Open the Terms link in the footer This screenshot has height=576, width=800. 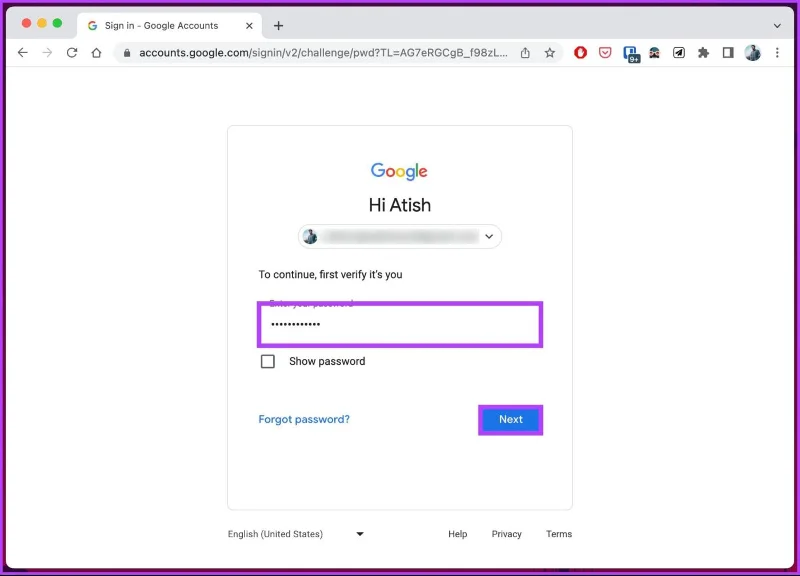click(559, 534)
